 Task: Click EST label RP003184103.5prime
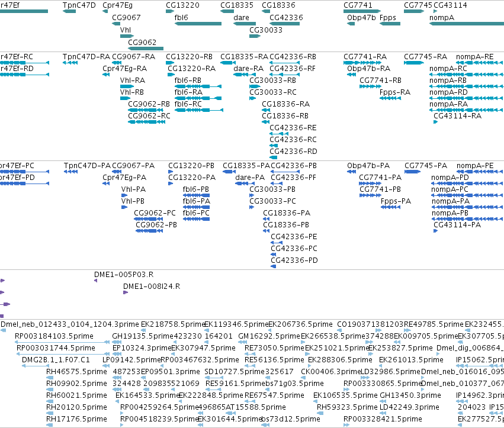click(54, 336)
